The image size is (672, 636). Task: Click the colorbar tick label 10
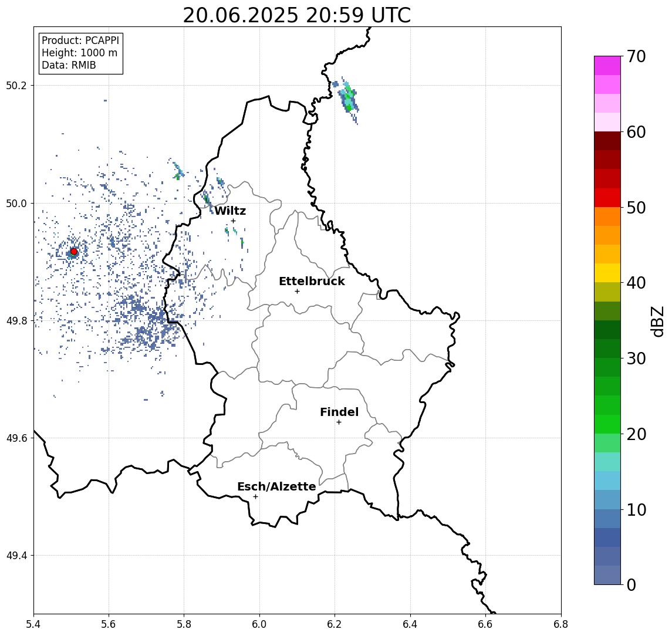click(636, 510)
